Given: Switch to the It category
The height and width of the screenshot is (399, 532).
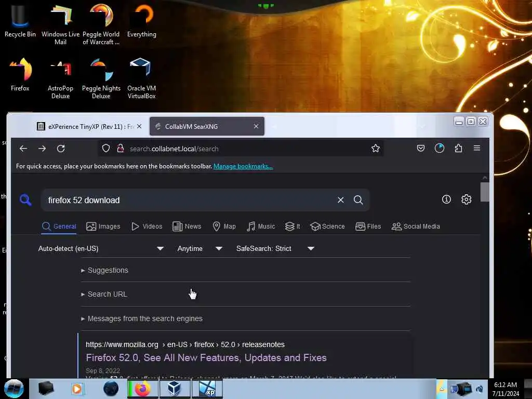Looking at the screenshot, I should pyautogui.click(x=292, y=227).
